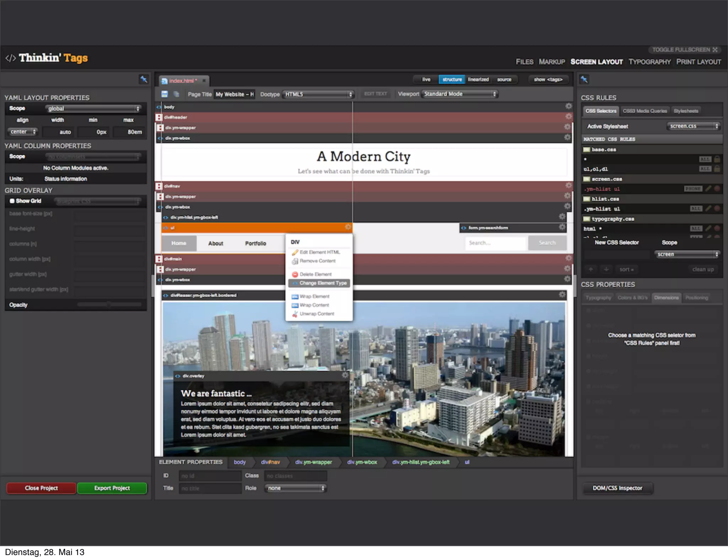Click the gear icon on the body row
The image size is (728, 560).
pyautogui.click(x=568, y=106)
